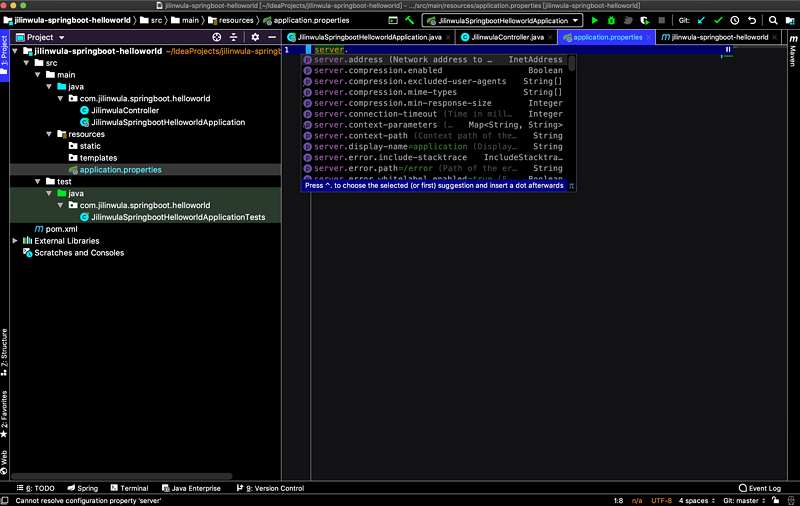Toggle the Structure tool window stripe button
The image size is (800, 506).
(x=4, y=352)
